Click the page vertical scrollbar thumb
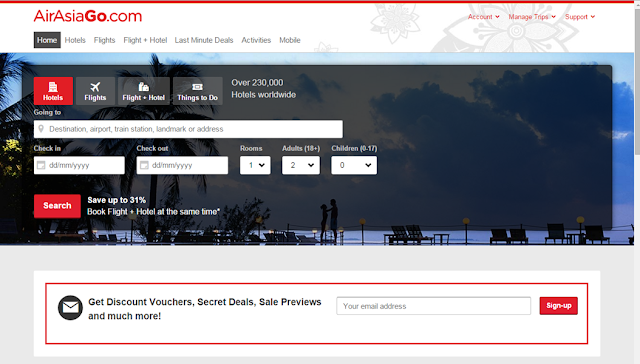 point(637,82)
